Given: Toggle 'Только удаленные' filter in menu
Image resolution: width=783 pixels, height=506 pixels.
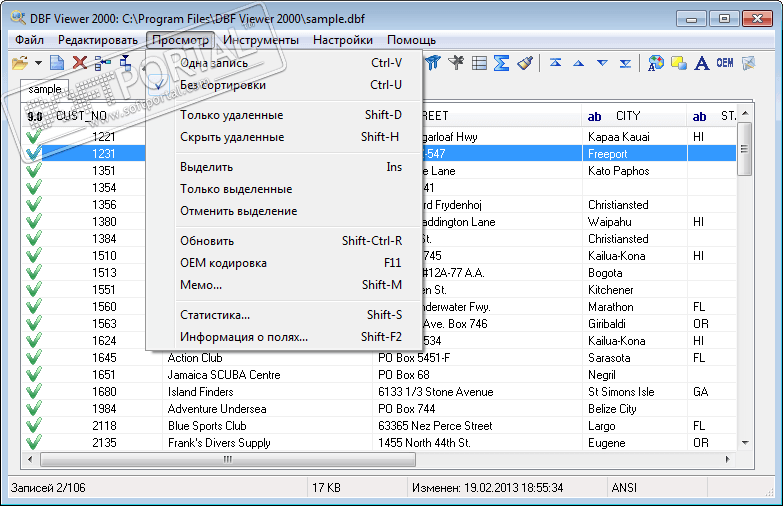Looking at the screenshot, I should coord(231,115).
